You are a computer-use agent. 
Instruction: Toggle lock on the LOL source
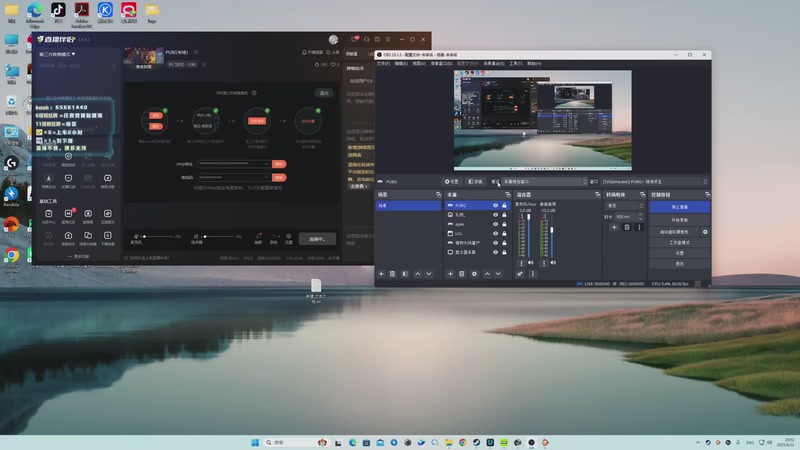(504, 234)
